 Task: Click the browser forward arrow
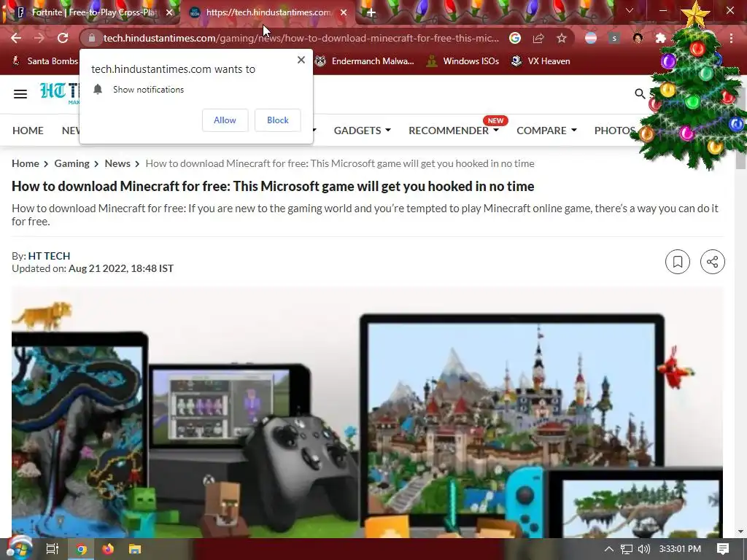tap(39, 38)
